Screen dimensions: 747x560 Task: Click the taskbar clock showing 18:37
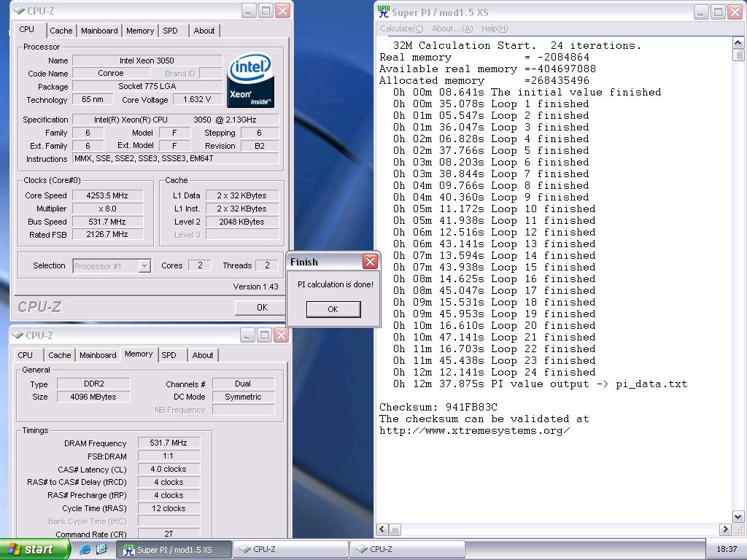pyautogui.click(x=727, y=550)
